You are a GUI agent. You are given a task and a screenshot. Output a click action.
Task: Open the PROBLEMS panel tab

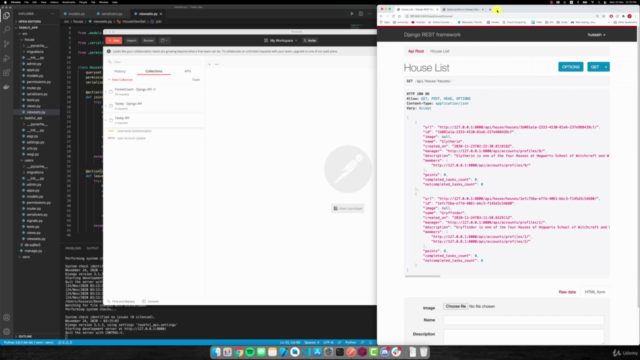coord(73,248)
